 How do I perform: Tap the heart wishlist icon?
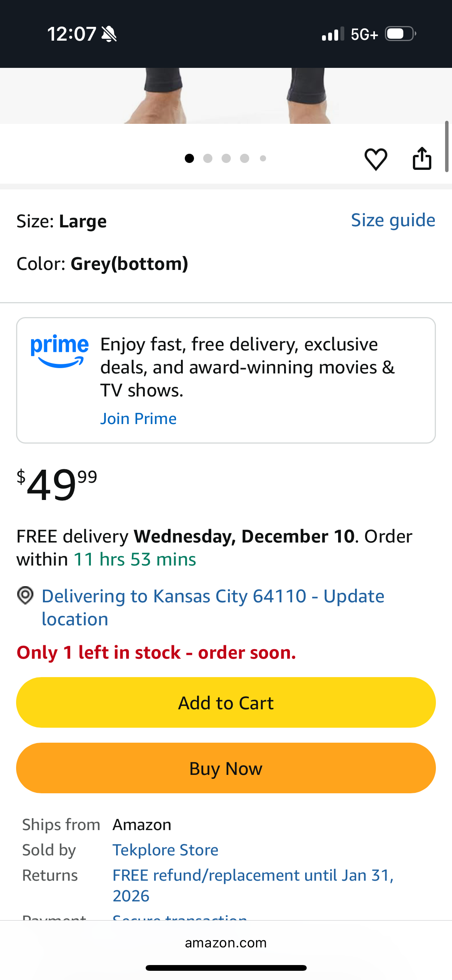(x=375, y=159)
